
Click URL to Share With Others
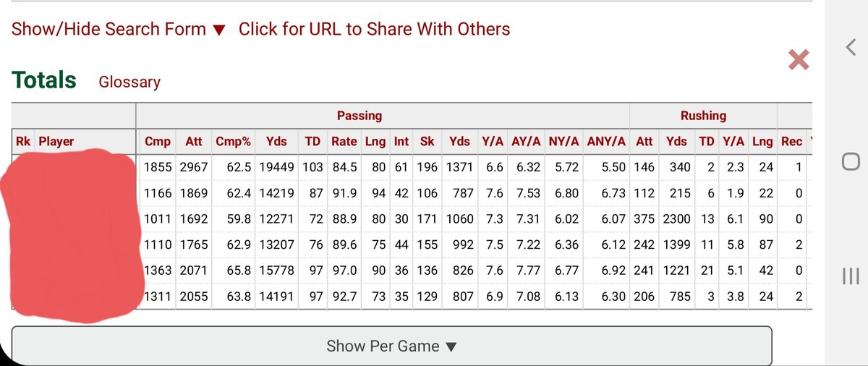pyautogui.click(x=374, y=30)
